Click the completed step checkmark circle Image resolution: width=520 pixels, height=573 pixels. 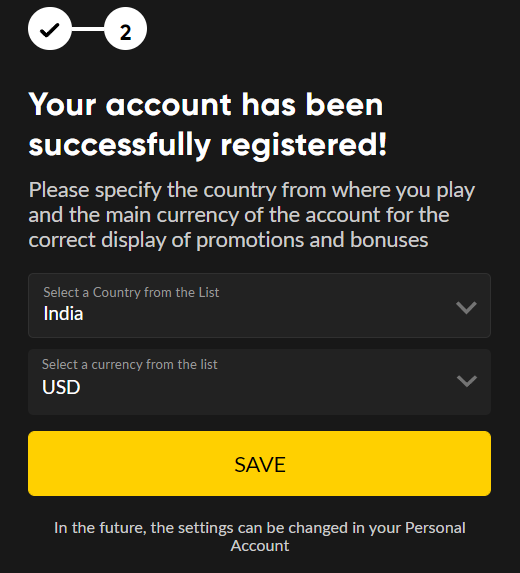click(x=49, y=29)
